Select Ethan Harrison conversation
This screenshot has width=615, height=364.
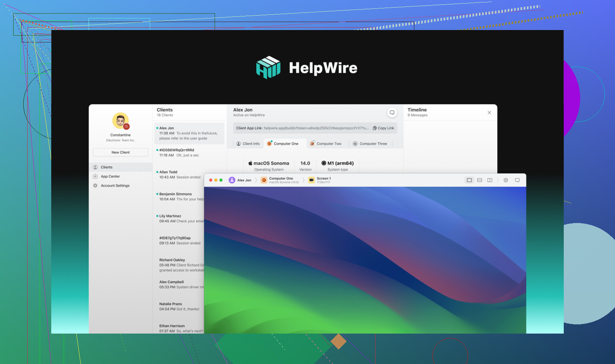coord(179,328)
